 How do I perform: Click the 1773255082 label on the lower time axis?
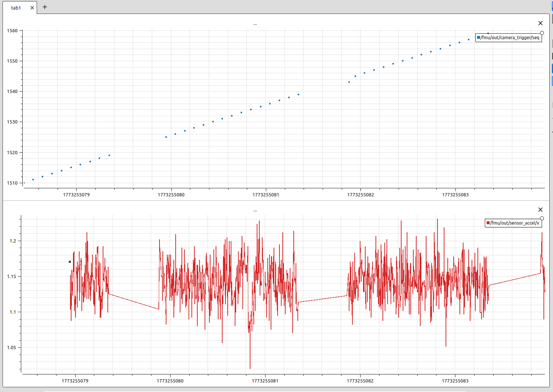tap(360, 381)
